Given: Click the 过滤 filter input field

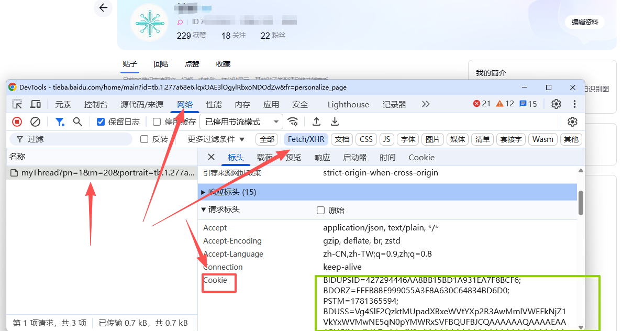Looking at the screenshot, I should (x=71, y=139).
